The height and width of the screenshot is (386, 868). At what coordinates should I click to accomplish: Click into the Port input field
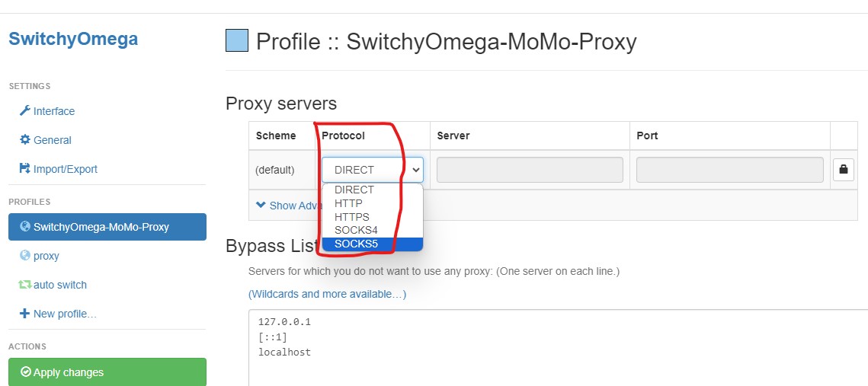click(x=729, y=170)
